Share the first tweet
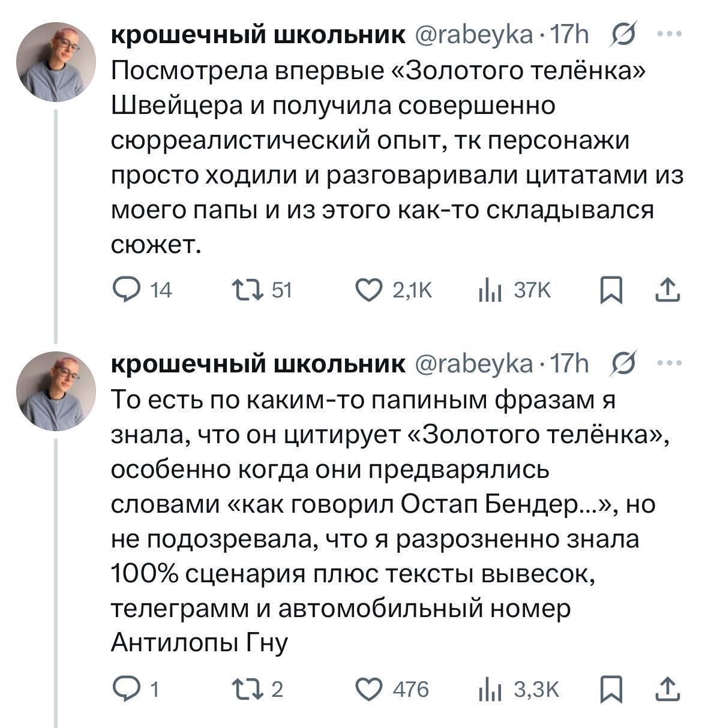 (667, 291)
